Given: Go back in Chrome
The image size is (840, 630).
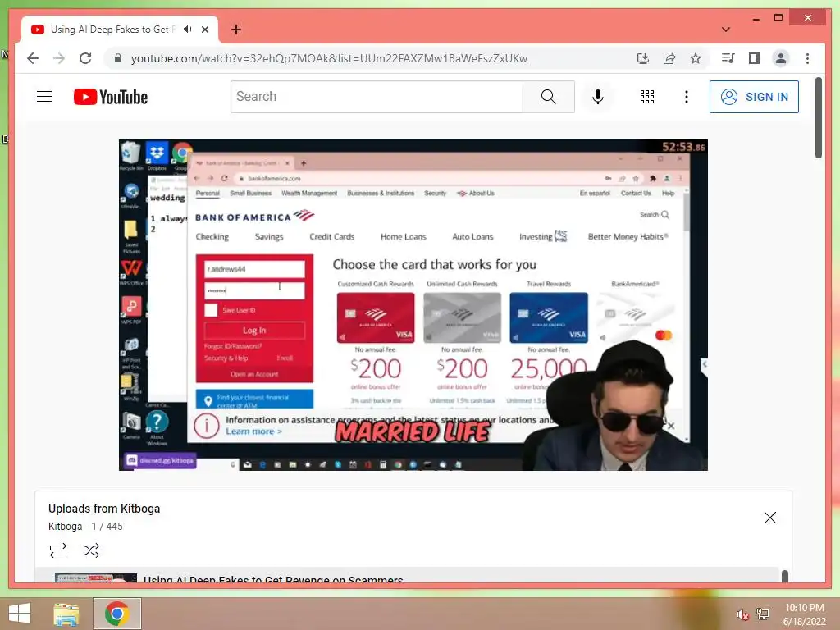Looking at the screenshot, I should point(33,58).
